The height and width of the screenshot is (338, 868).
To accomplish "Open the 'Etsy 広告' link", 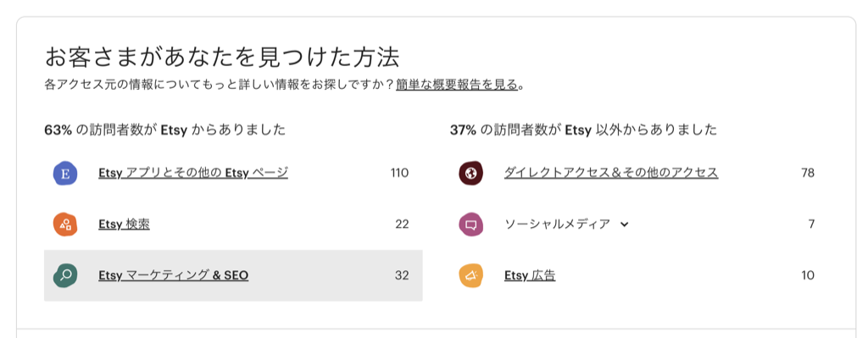I will 530,275.
